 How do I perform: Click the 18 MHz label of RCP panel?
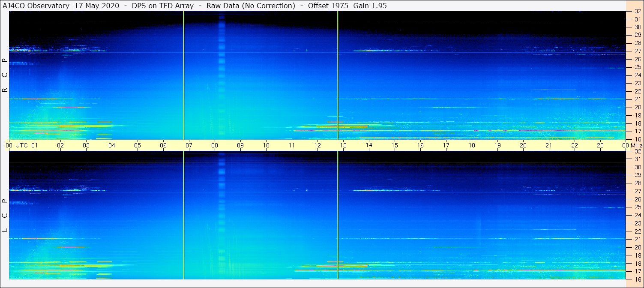point(638,123)
